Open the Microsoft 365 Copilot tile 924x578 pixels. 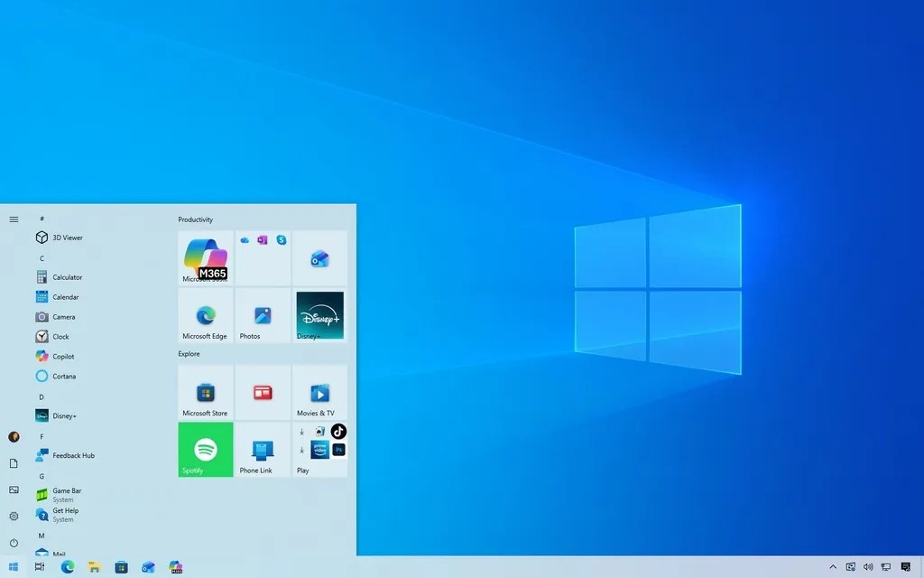206,257
